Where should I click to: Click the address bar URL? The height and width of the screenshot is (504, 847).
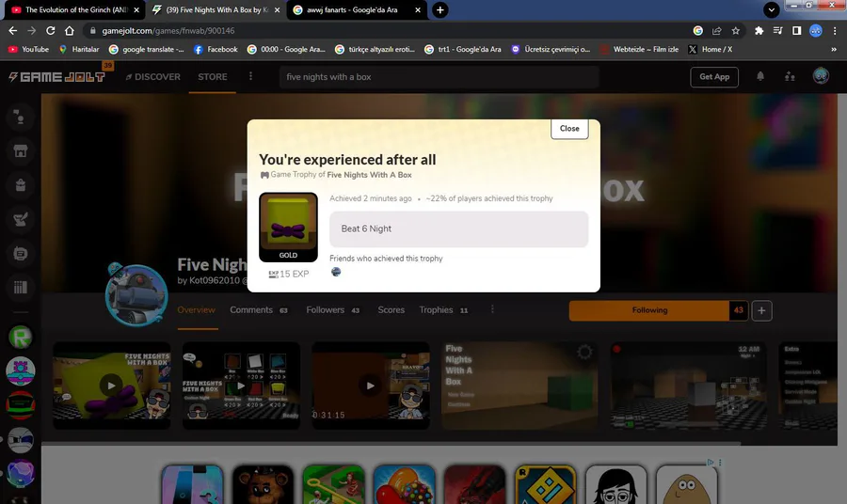168,31
